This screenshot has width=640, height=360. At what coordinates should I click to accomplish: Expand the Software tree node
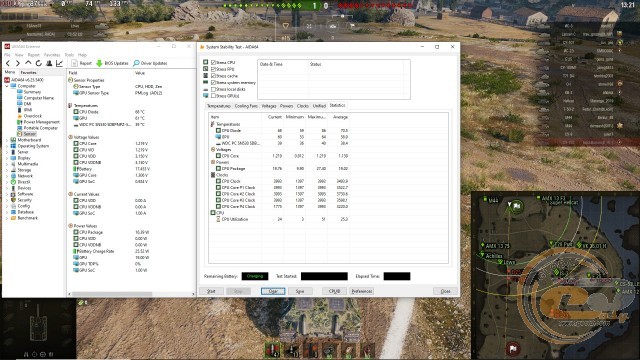click(x=7, y=194)
